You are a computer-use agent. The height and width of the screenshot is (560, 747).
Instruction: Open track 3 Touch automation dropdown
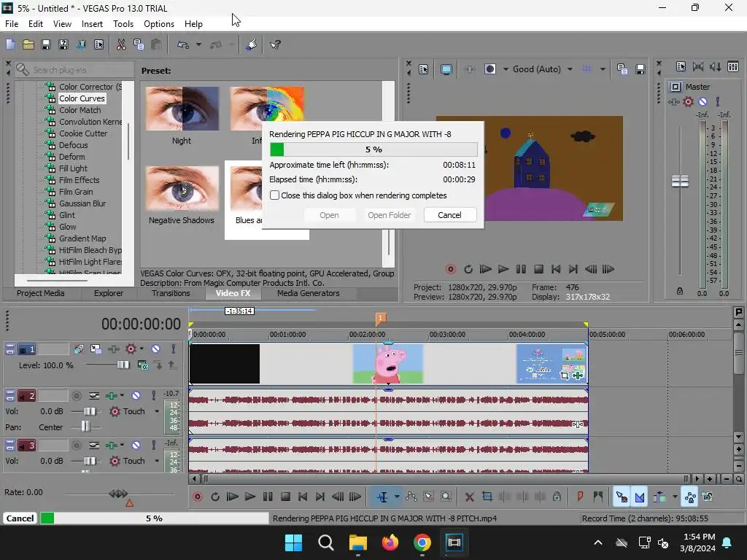(157, 461)
